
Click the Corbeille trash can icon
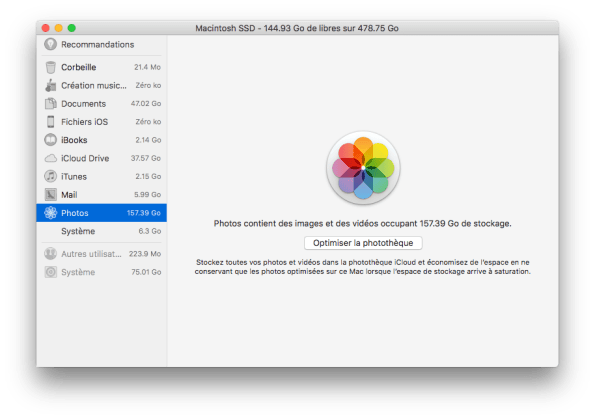tap(50, 67)
